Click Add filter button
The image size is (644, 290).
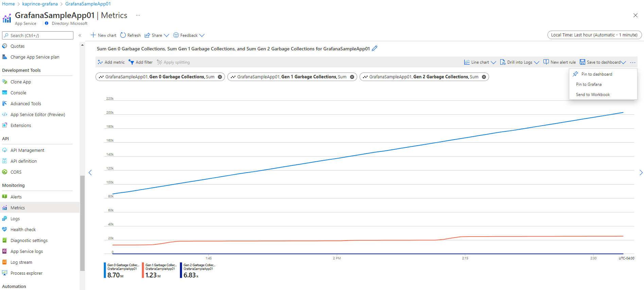140,62
